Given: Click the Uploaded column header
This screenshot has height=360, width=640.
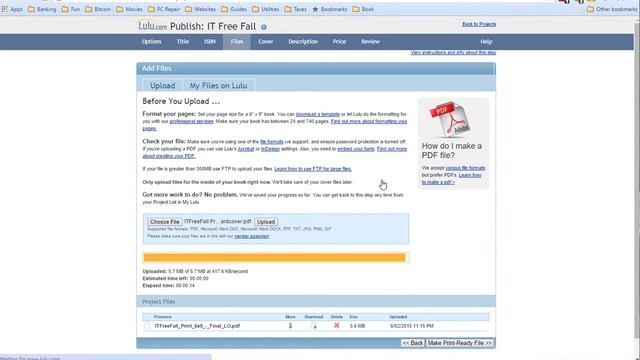Looking at the screenshot, I should tap(398, 317).
